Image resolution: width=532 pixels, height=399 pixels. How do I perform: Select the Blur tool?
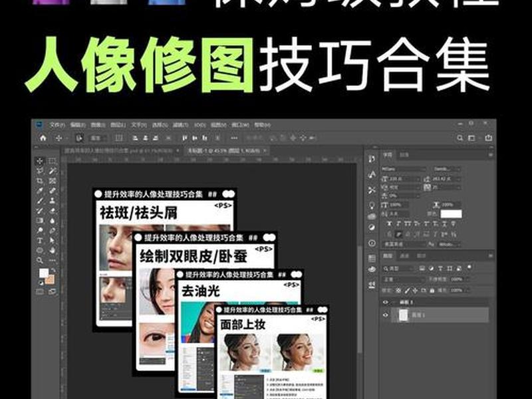(53, 221)
